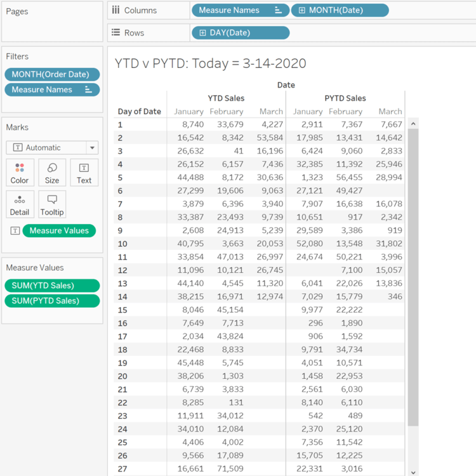Click the Columns shelf label
476x476 pixels.
(x=140, y=10)
